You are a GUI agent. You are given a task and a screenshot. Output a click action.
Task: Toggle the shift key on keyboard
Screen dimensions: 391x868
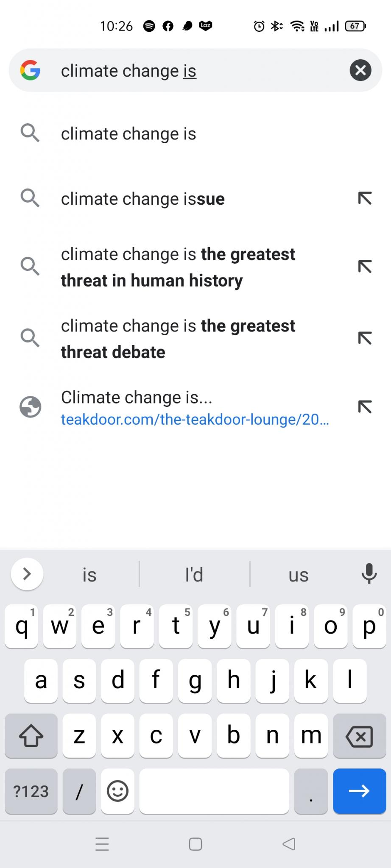point(31,736)
